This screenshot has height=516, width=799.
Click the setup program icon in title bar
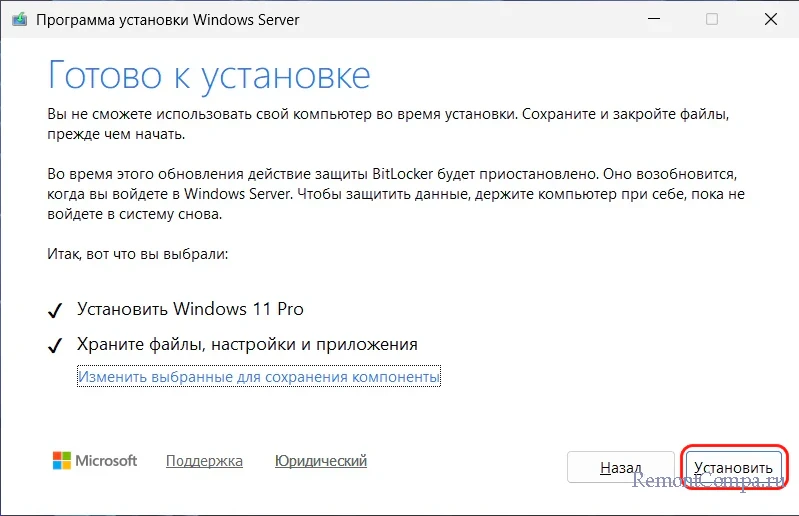[20, 20]
